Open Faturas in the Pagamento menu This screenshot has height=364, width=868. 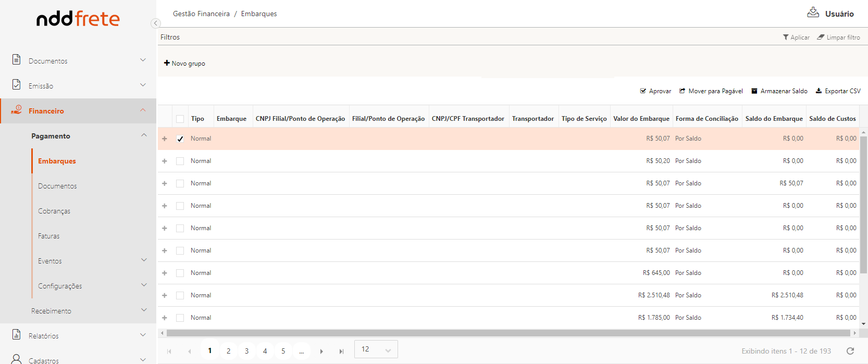click(49, 236)
